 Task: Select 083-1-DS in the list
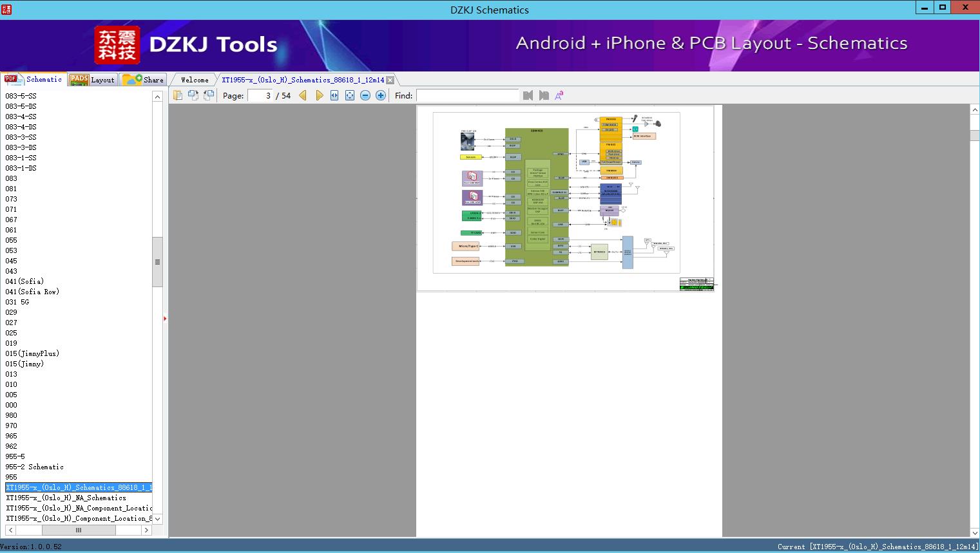click(x=21, y=168)
